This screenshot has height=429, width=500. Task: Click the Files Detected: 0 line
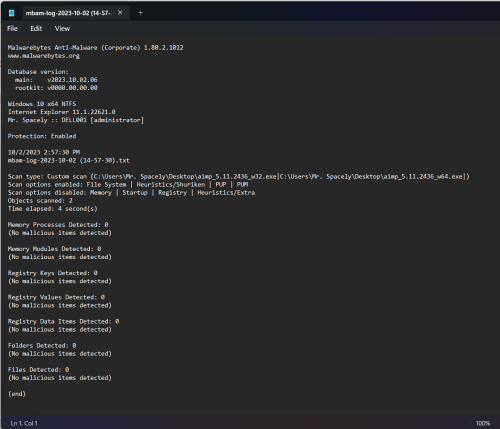(38, 370)
